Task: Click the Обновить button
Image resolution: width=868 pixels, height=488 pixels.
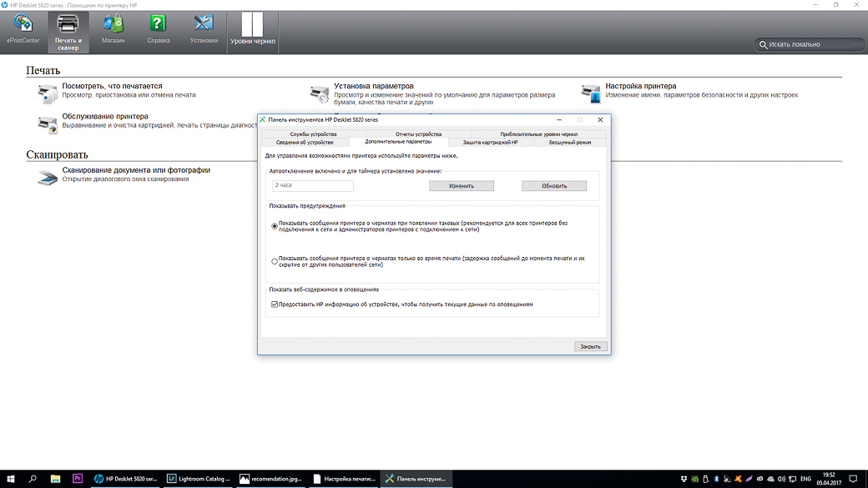Action: [x=554, y=186]
